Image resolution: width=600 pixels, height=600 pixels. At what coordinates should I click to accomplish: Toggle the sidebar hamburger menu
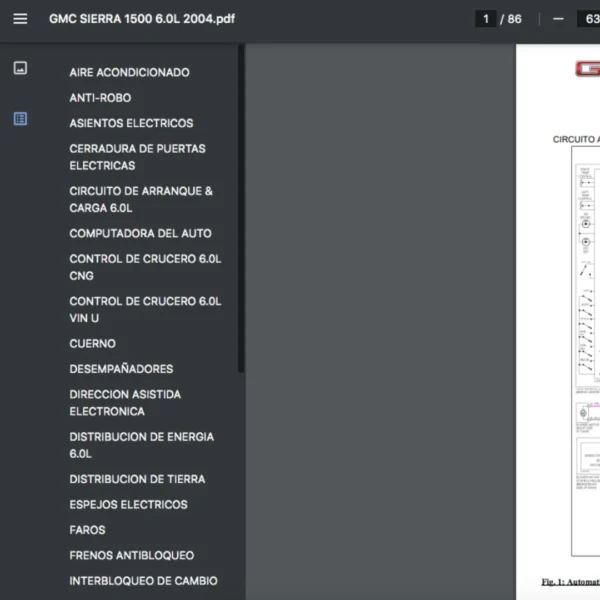[x=20, y=19]
